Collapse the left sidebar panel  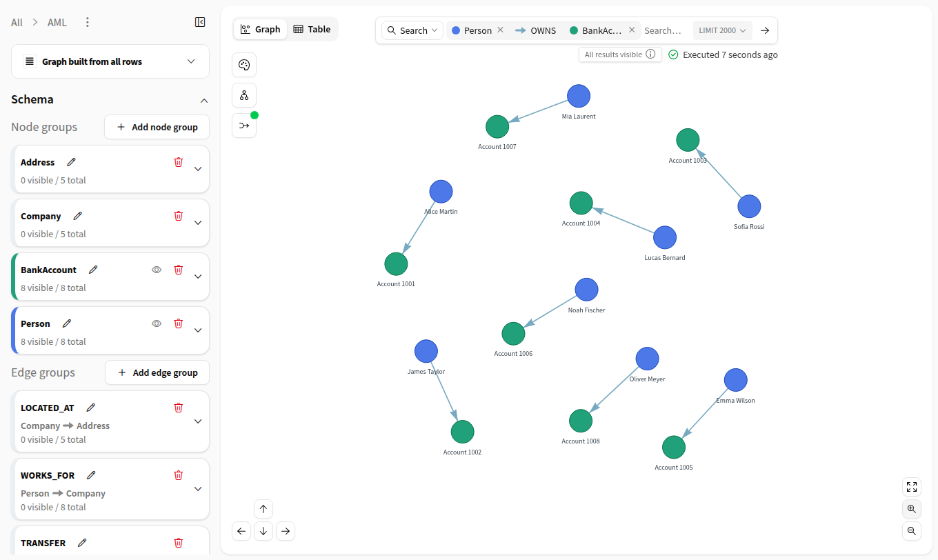[200, 22]
